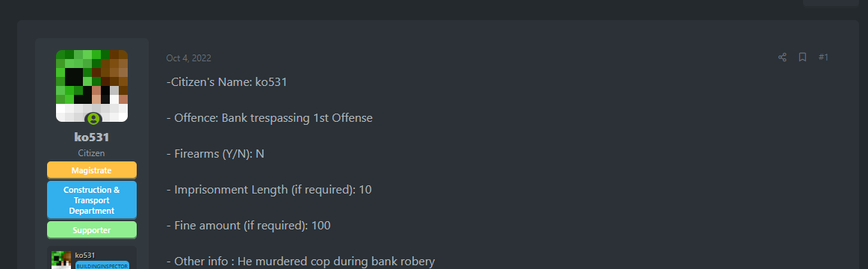Open the #1 post permalink

click(823, 58)
